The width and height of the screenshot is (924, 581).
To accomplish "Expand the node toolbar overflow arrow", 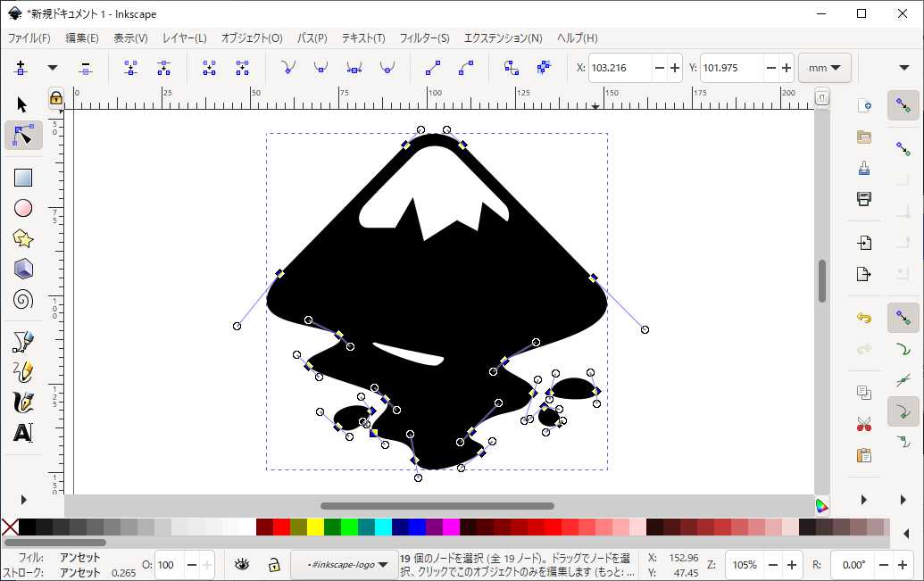I will click(x=904, y=68).
